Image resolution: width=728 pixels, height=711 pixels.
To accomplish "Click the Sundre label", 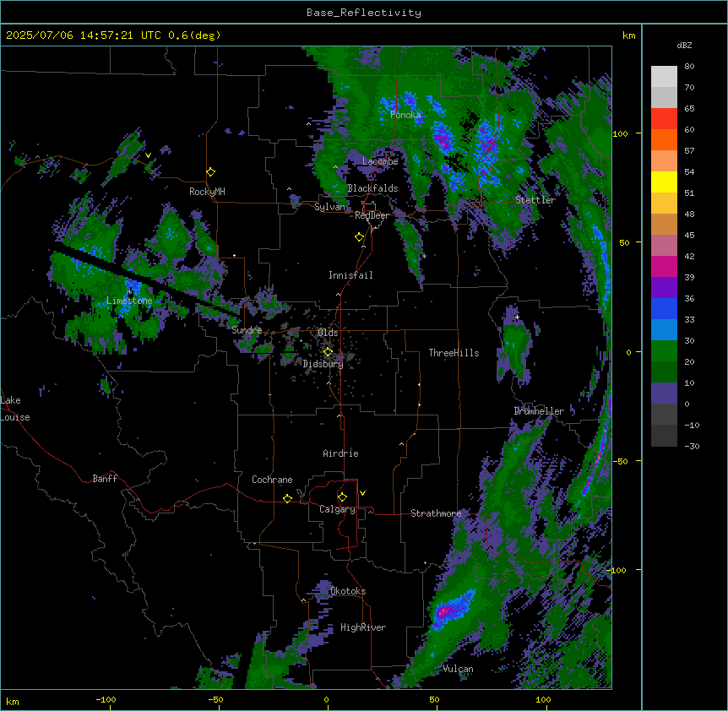I will 247,330.
